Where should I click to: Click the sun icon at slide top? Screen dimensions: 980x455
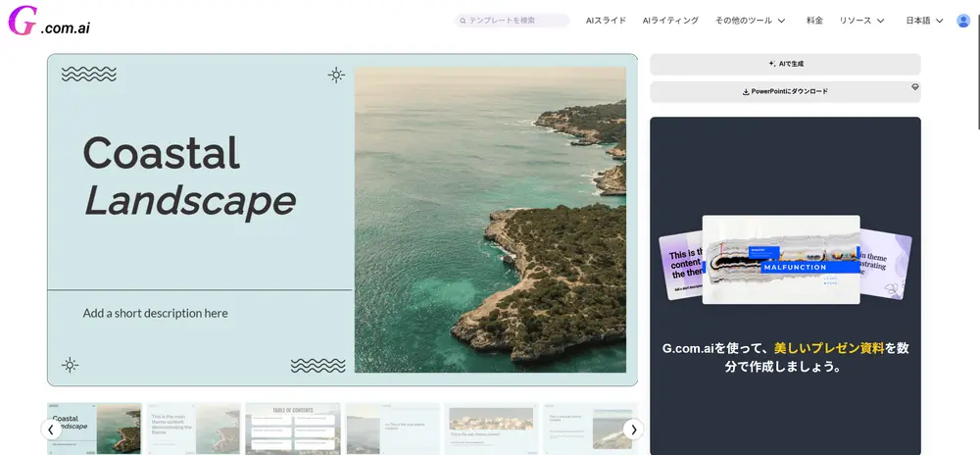tap(336, 75)
